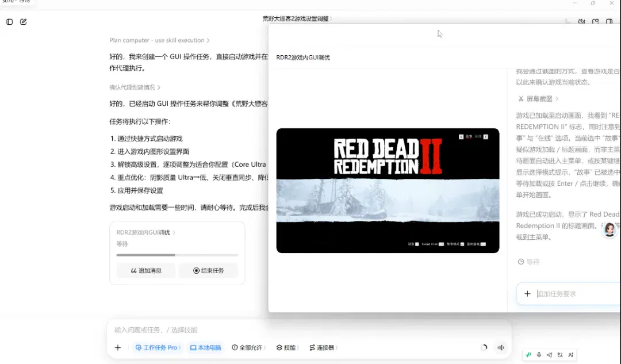The image size is (621, 364).
Task: Click the text '5. 应用并保存设置'
Action: tap(137, 190)
